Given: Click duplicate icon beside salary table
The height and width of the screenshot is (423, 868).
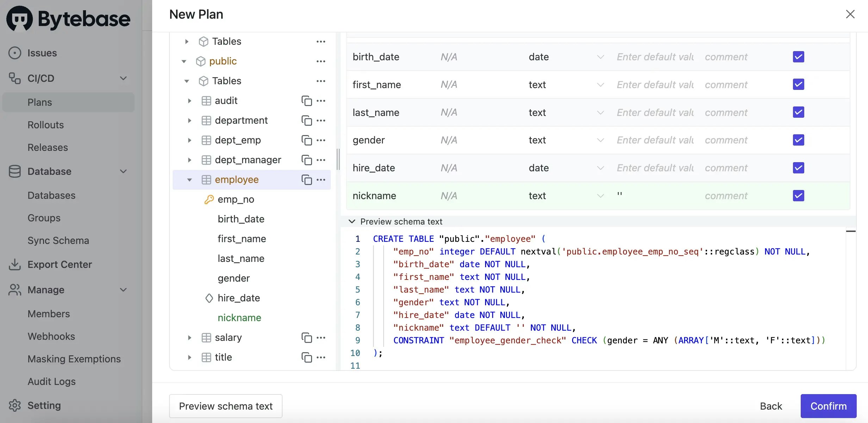Looking at the screenshot, I should [x=306, y=338].
